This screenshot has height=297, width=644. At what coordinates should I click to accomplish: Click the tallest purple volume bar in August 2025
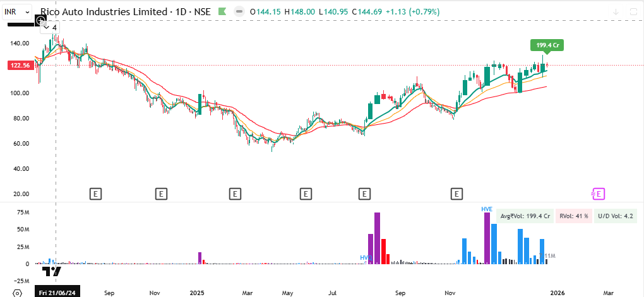click(x=377, y=238)
